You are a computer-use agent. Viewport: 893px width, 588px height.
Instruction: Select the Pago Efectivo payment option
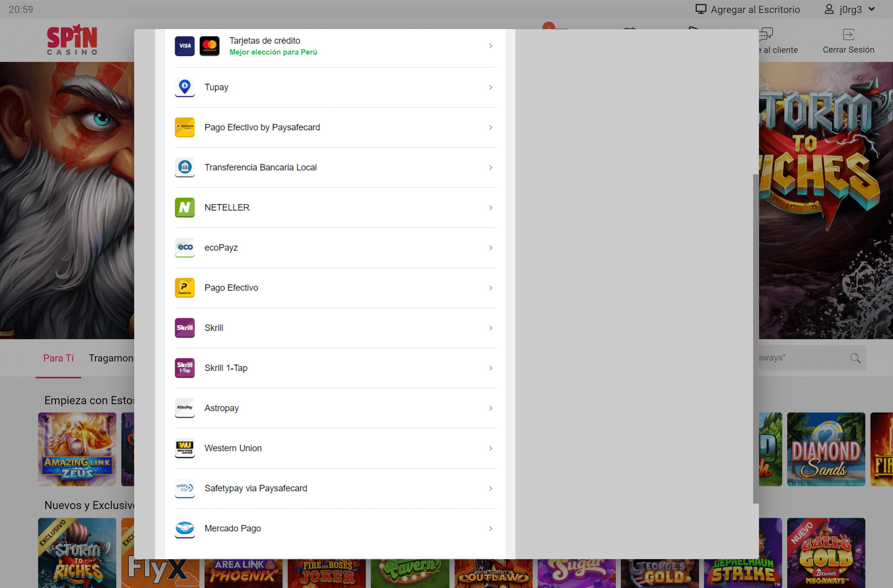click(x=335, y=288)
